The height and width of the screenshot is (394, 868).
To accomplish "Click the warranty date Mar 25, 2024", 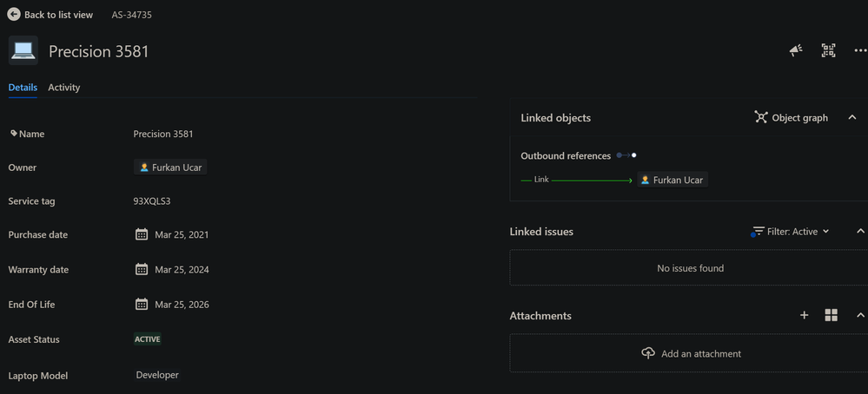I will point(182,270).
